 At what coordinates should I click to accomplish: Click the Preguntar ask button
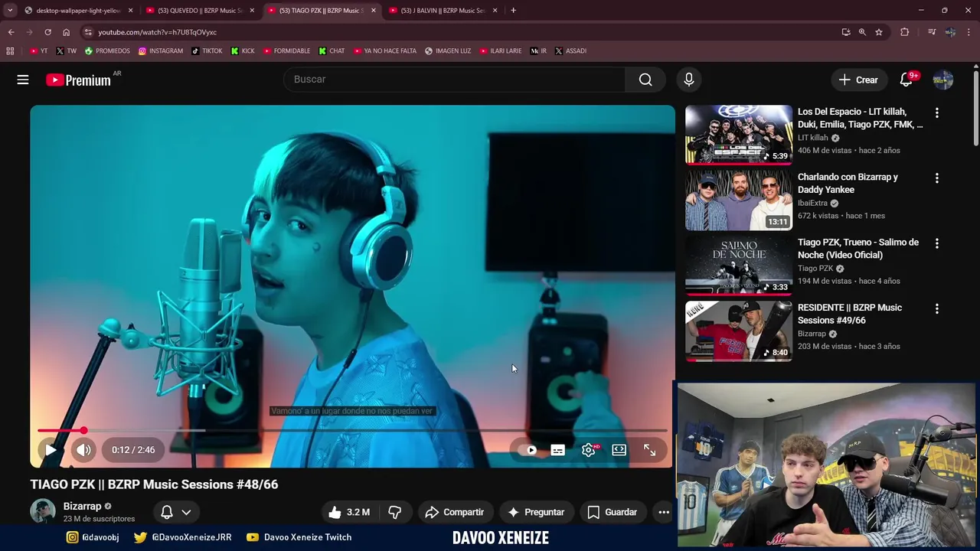click(536, 512)
